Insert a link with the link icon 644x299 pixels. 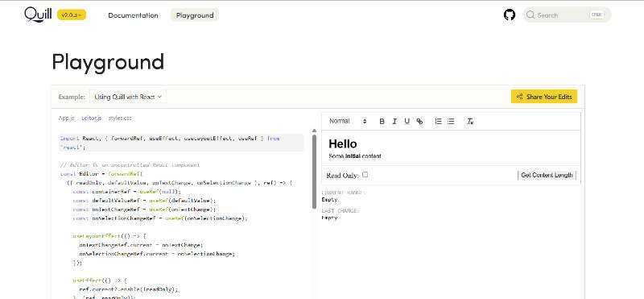click(x=419, y=122)
